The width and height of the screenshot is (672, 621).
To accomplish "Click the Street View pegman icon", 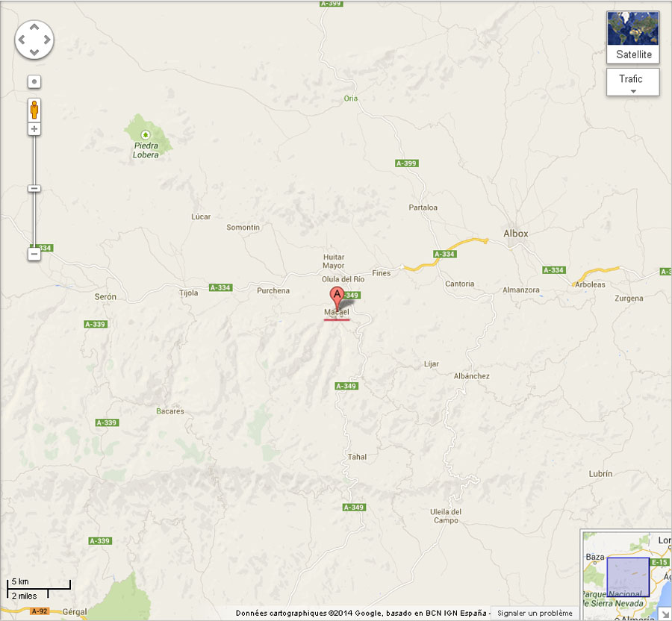I will pyautogui.click(x=34, y=110).
